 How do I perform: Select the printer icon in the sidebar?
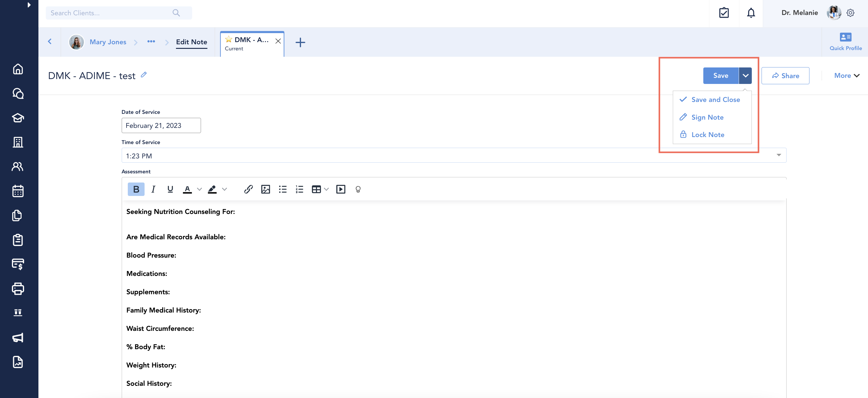pos(18,289)
